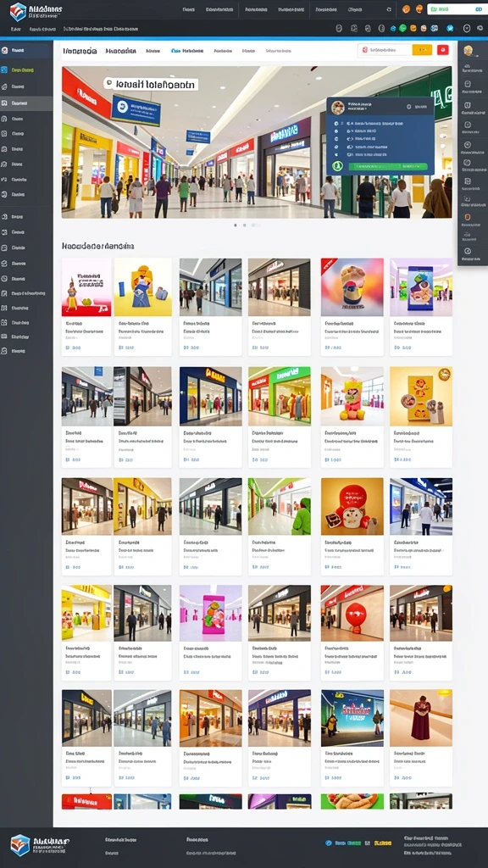Screen dimensions: 488x868
Task: Click the yellow search button in the content toolbar
Action: (x=422, y=50)
